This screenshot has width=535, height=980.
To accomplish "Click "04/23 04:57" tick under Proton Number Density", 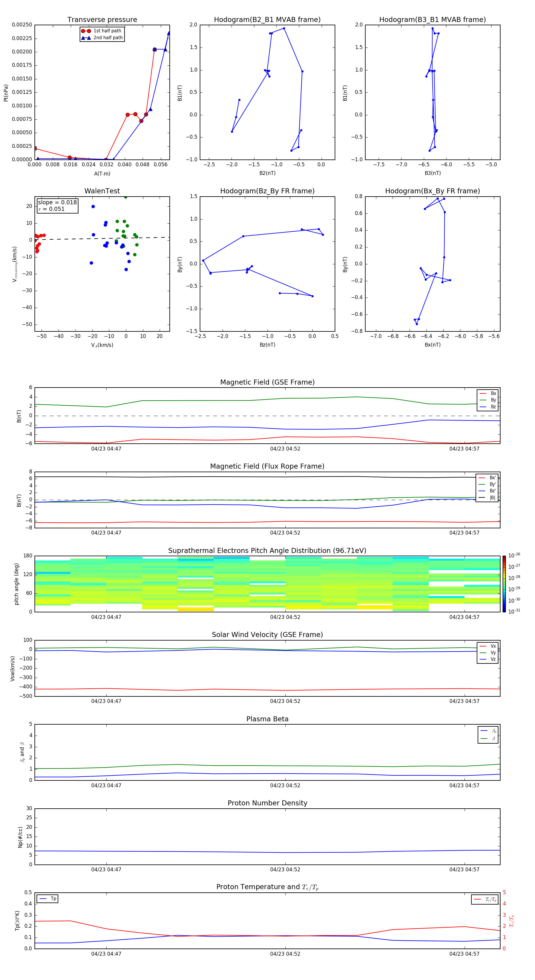I will point(464,870).
